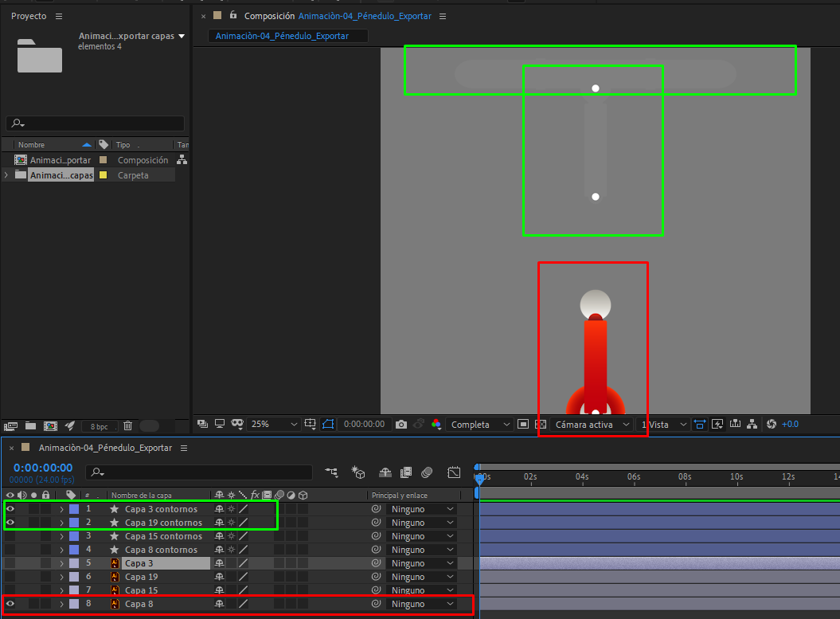Delete selected project item with trash icon
This screenshot has height=619, width=840.
tap(127, 426)
